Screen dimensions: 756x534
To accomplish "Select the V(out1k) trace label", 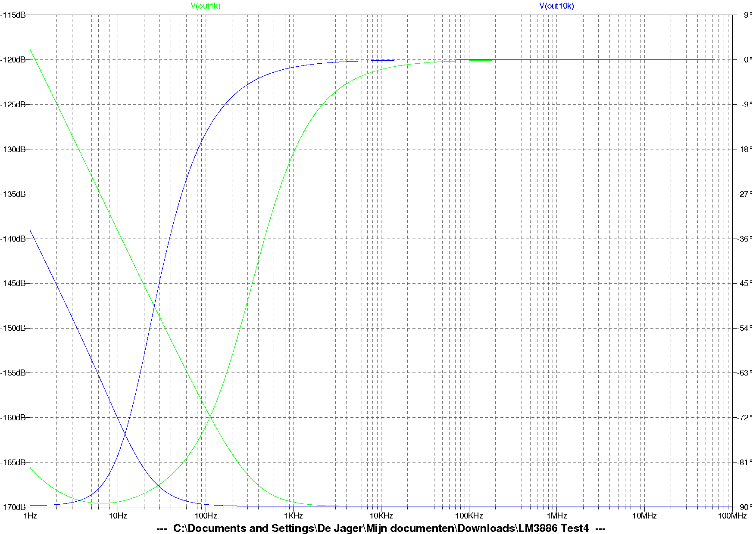I will 206,6.
